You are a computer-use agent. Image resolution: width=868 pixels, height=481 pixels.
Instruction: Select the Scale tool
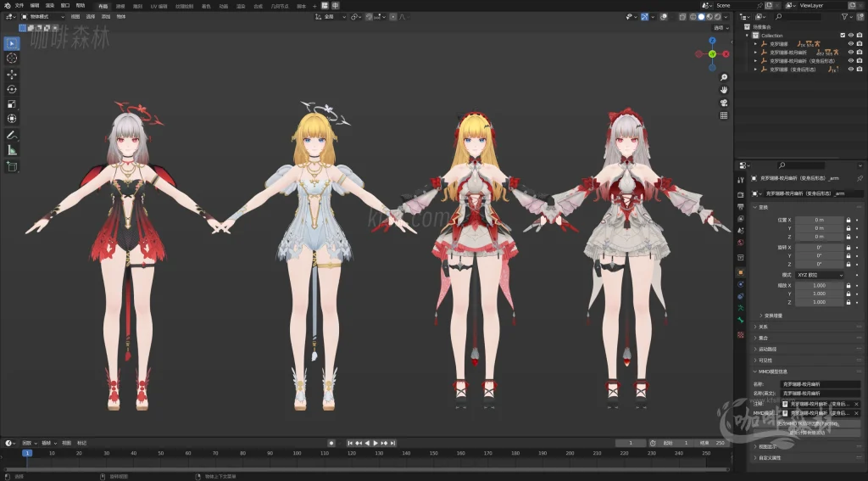click(x=12, y=104)
